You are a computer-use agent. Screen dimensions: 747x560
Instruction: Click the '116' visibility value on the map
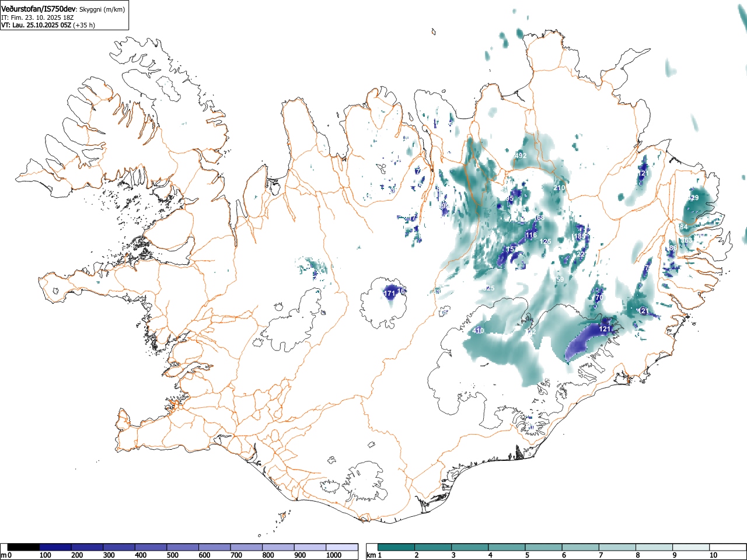pos(531,236)
